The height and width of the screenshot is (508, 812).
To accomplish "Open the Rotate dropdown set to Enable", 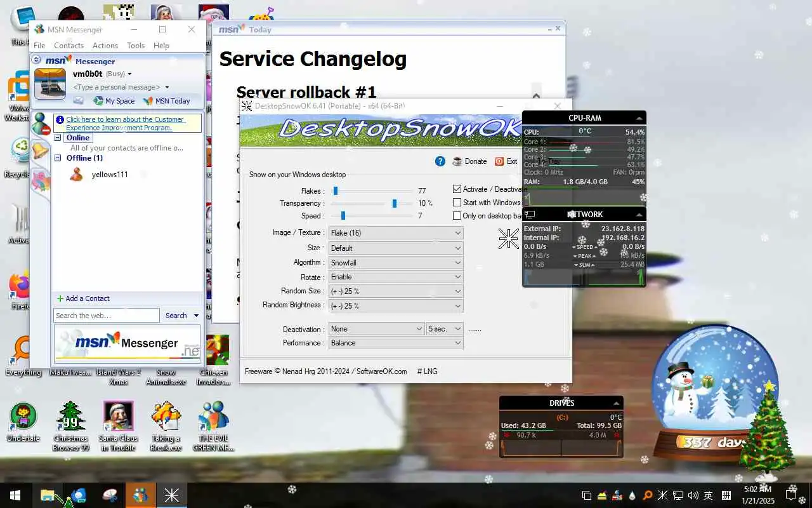I will [396, 277].
